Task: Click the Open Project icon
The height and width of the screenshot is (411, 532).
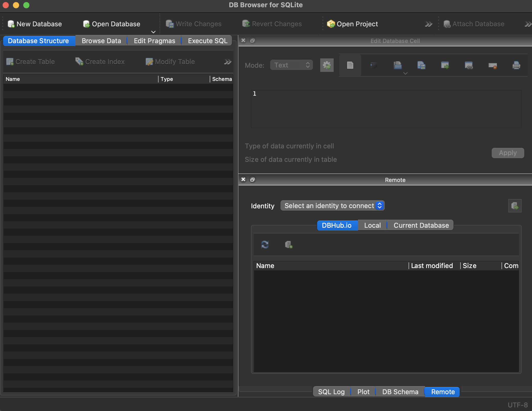Action: [331, 24]
